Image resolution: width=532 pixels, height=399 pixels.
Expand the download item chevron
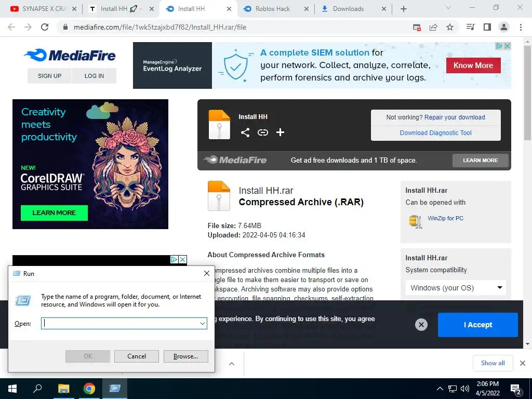(232, 364)
